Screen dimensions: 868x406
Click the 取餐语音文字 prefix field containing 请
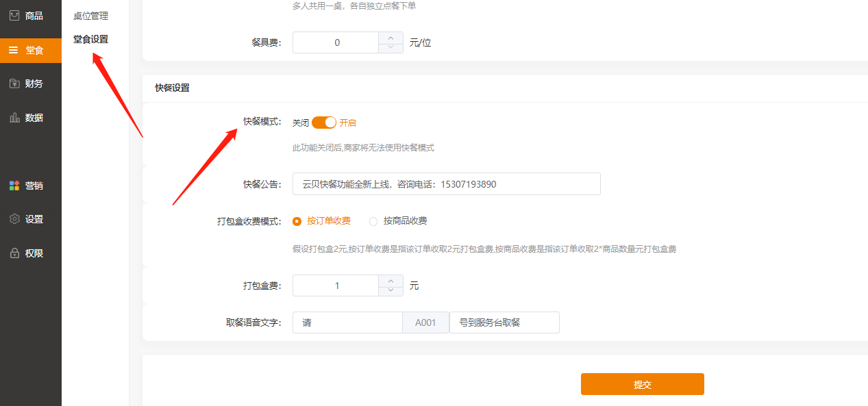(347, 322)
